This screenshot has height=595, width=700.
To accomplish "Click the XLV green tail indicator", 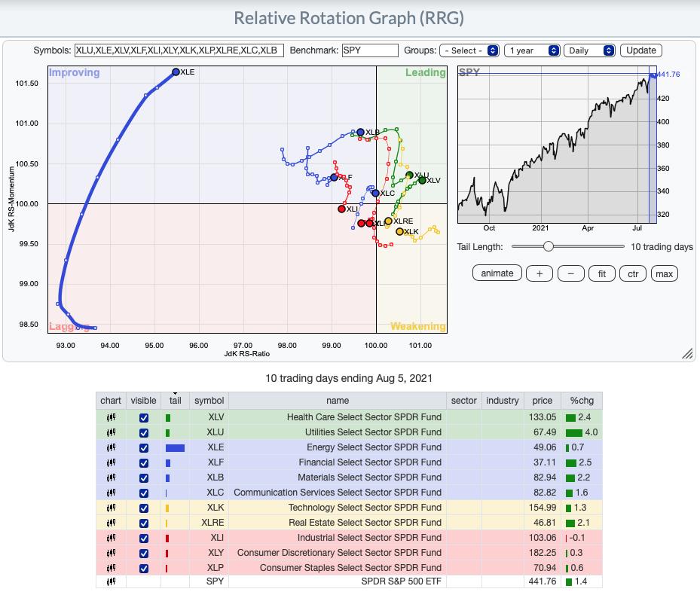I will coord(168,418).
